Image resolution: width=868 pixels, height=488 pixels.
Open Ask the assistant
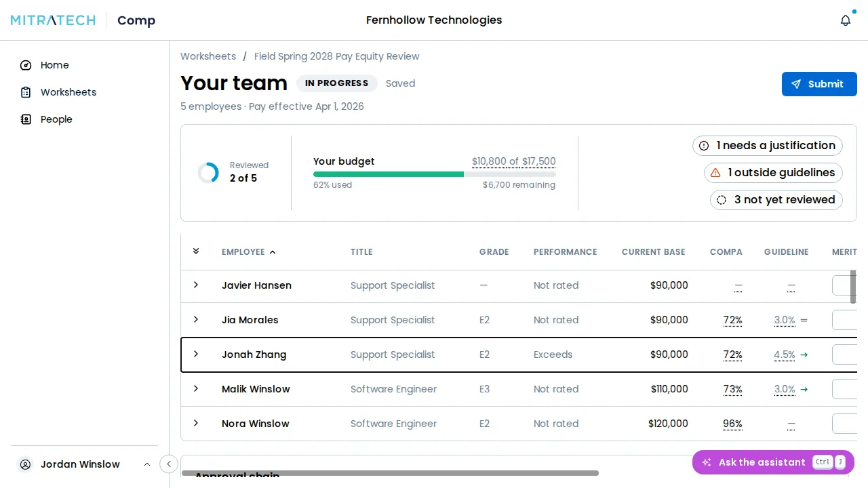point(773,462)
